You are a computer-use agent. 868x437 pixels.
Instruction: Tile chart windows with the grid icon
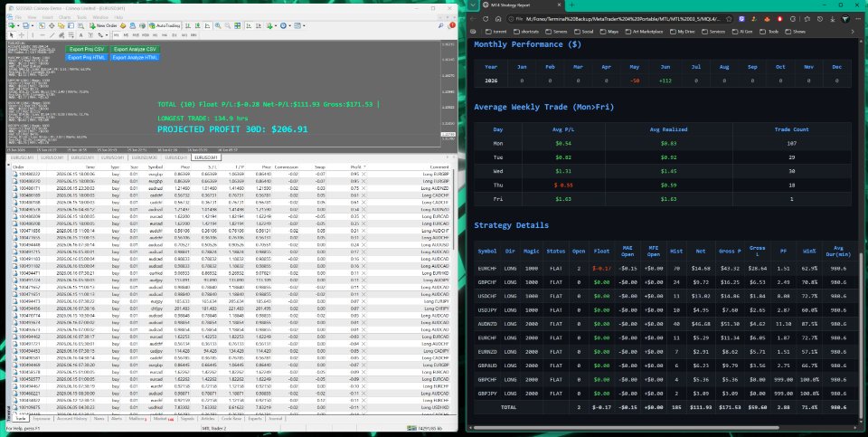coord(238,25)
